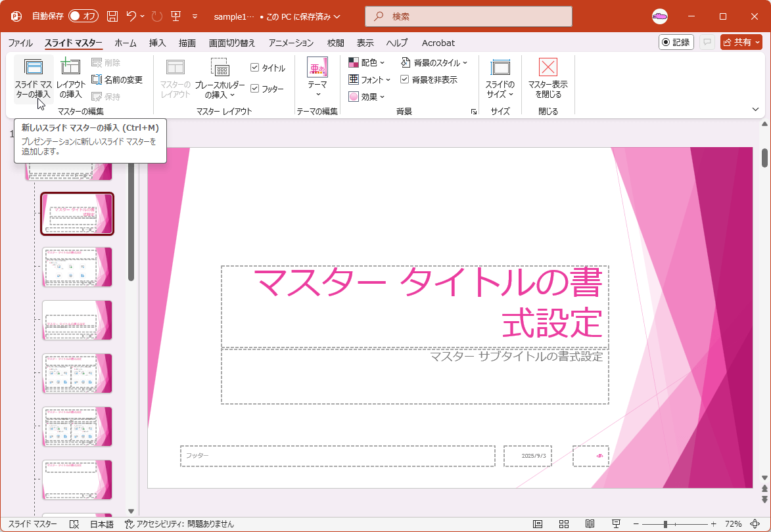Switch to slide sorter view in status bar
Image resolution: width=771 pixels, height=532 pixels.
pyautogui.click(x=564, y=523)
